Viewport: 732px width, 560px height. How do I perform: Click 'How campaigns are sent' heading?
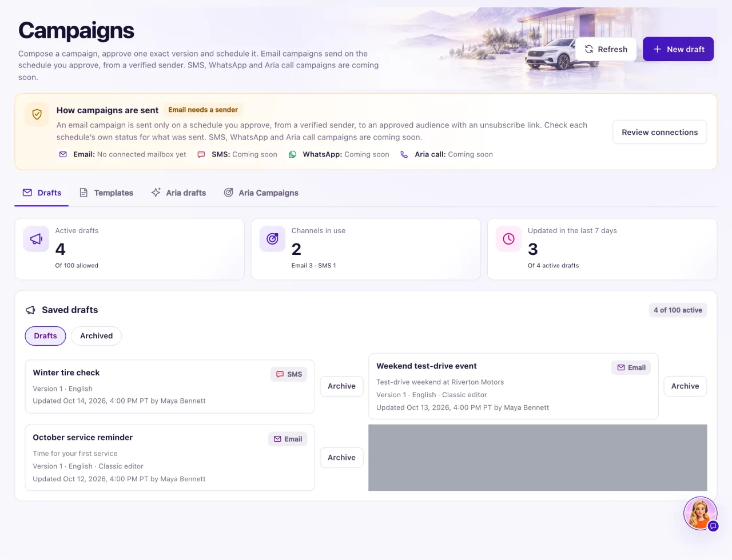coord(108,110)
